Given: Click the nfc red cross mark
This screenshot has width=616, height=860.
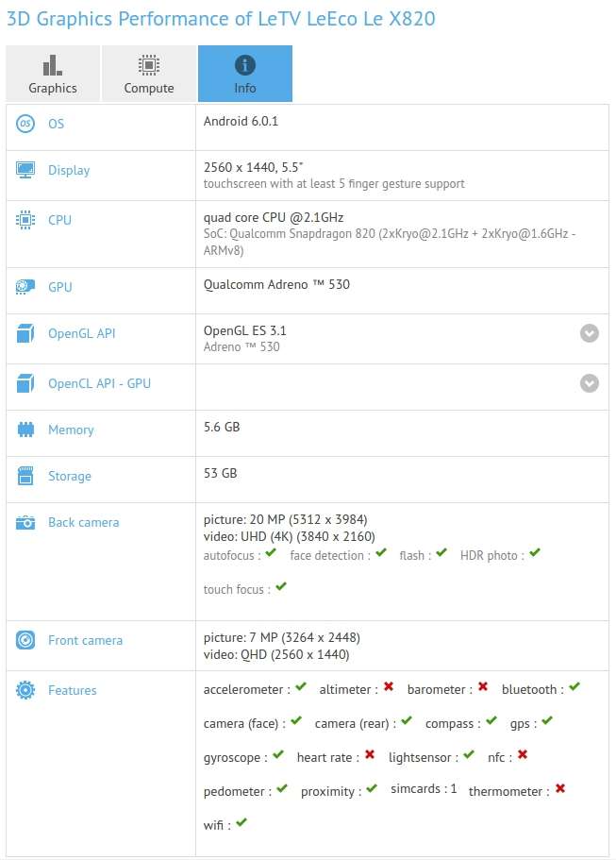Looking at the screenshot, I should tap(523, 754).
